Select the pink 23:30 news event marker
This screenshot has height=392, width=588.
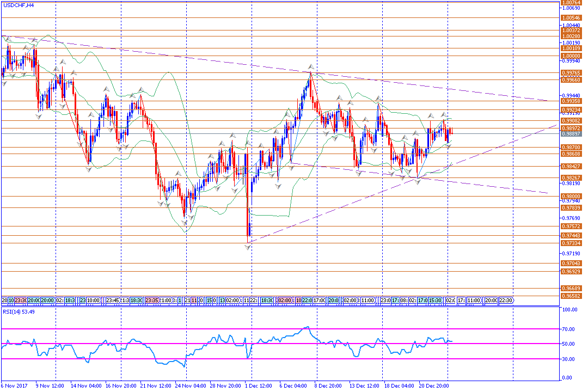click(21, 301)
